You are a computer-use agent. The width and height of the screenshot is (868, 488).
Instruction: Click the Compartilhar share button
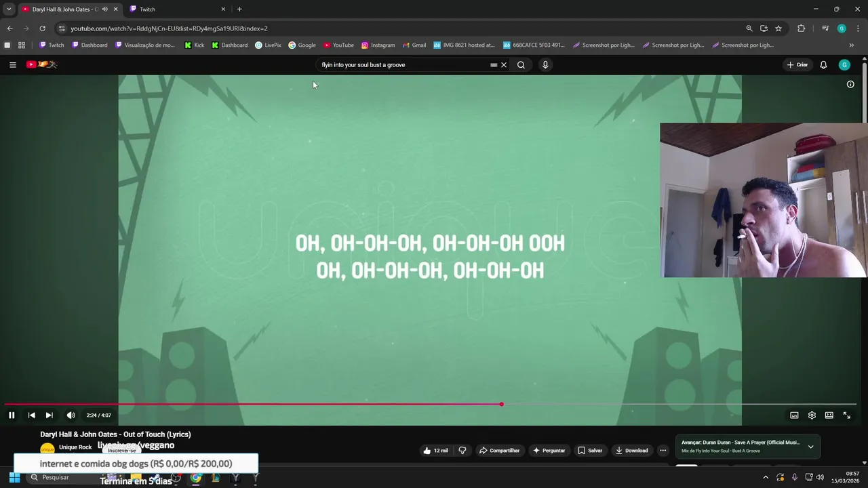pyautogui.click(x=499, y=451)
